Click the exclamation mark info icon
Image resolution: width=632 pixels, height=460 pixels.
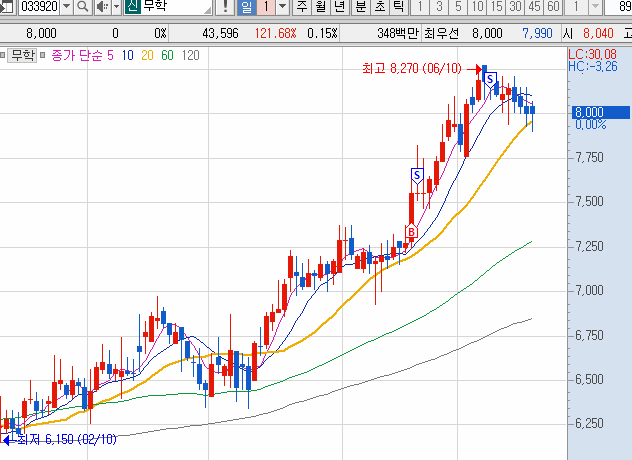click(227, 8)
